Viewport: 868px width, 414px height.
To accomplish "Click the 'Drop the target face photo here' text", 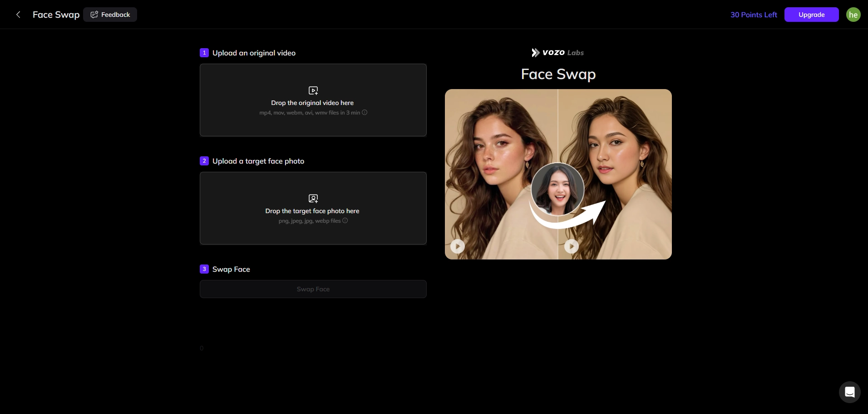I will point(312,211).
